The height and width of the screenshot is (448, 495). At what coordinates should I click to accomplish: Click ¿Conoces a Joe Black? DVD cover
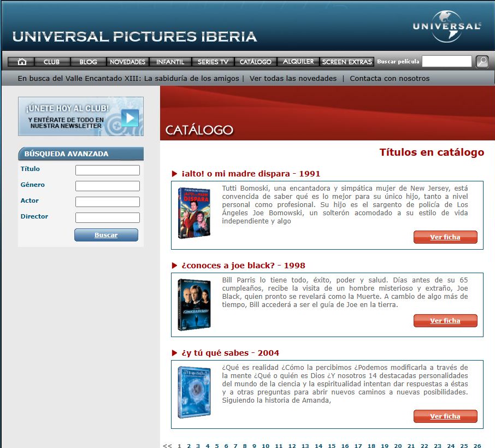pos(194,305)
